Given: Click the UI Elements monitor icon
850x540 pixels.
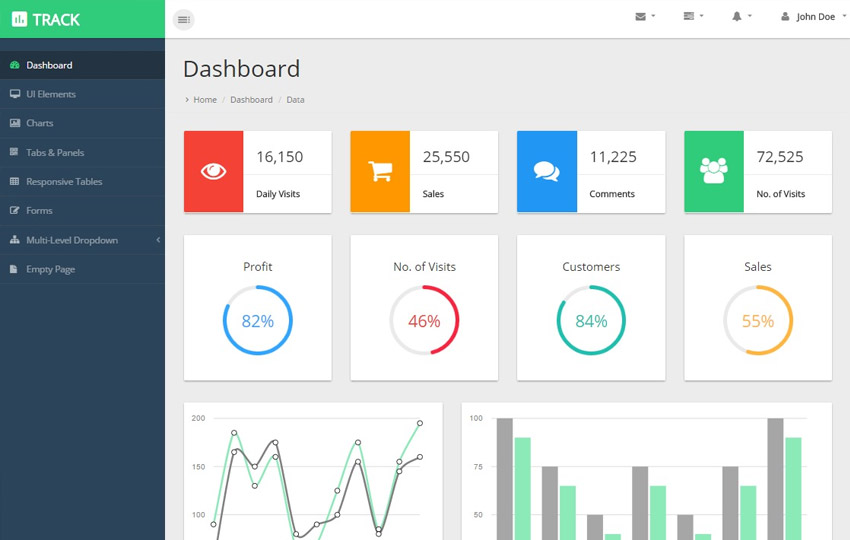Looking at the screenshot, I should [15, 94].
